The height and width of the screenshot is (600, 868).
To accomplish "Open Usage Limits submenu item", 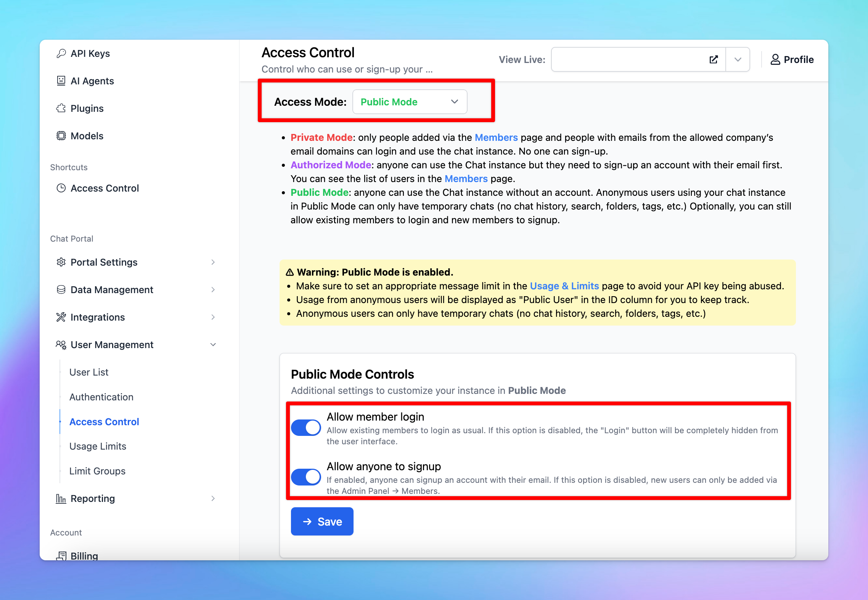I will 98,446.
